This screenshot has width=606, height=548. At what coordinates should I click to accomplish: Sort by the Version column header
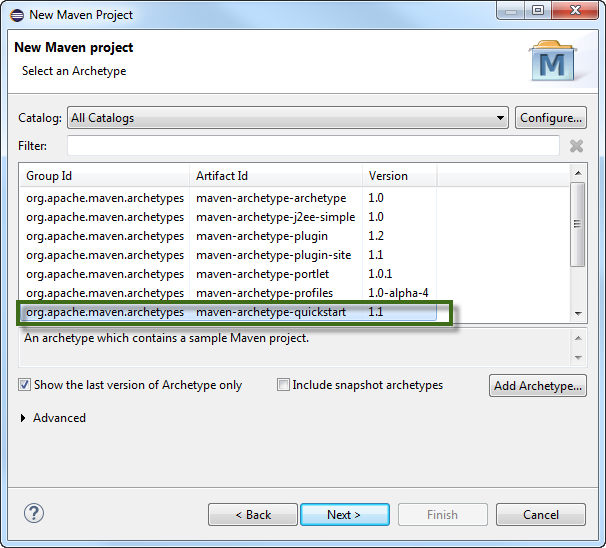(x=400, y=176)
